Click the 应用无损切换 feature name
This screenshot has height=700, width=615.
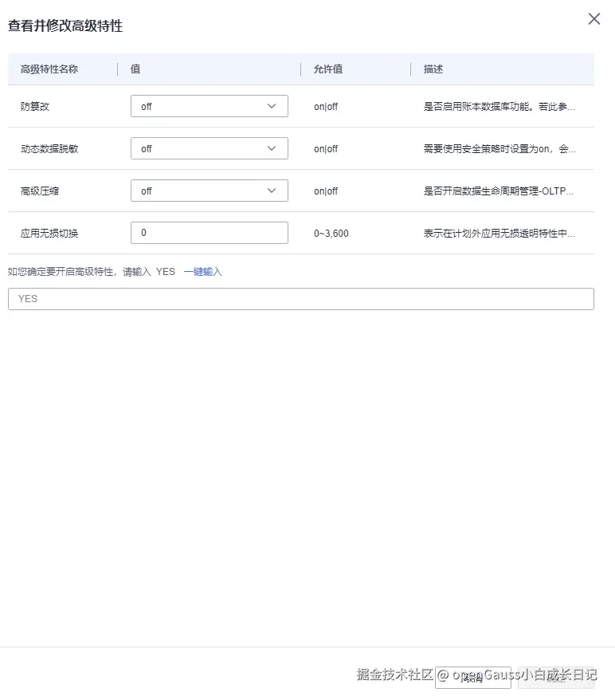[x=49, y=233]
